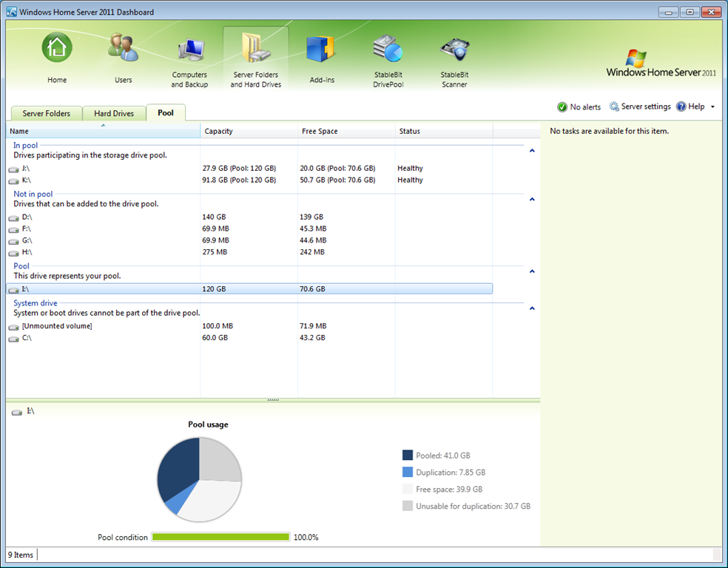Click the green No alerts checkmark icon

tap(562, 107)
